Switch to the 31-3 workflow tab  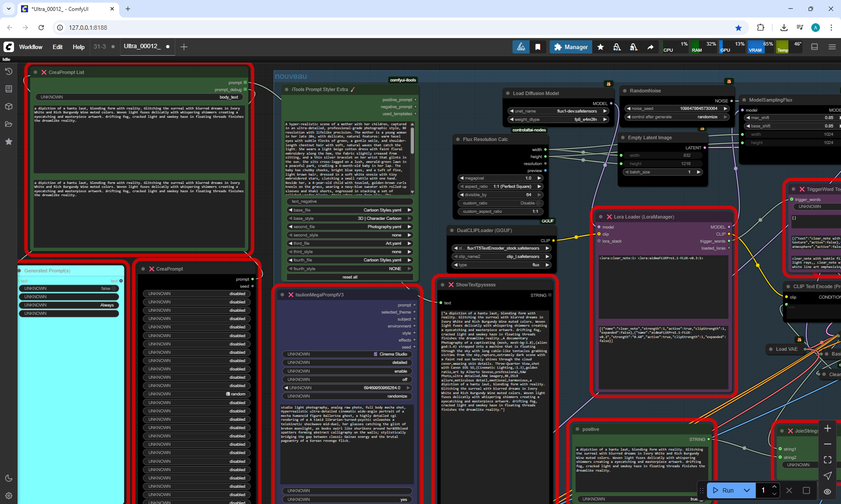(x=100, y=46)
